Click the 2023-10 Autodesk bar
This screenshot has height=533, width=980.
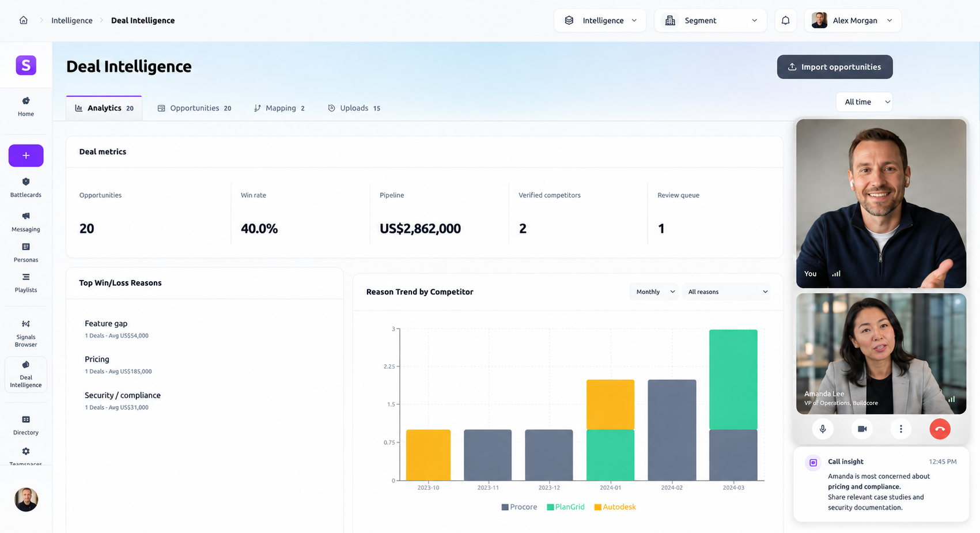tap(428, 455)
